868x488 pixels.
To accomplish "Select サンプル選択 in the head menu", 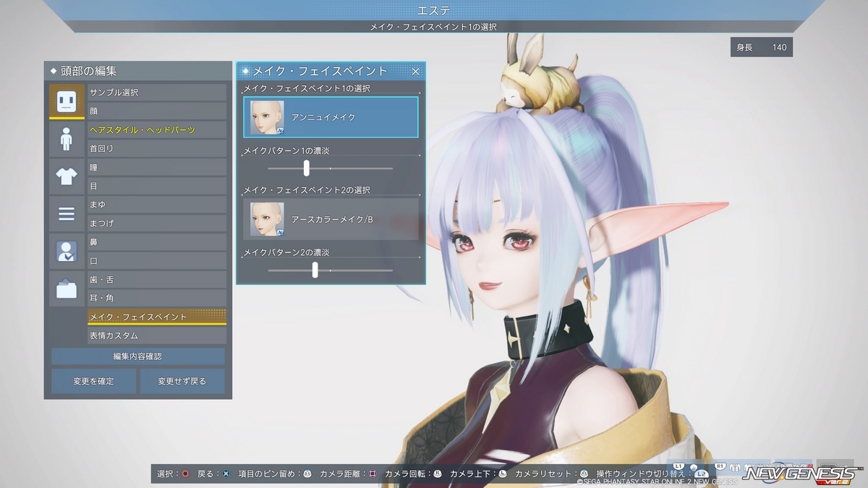I will (157, 93).
